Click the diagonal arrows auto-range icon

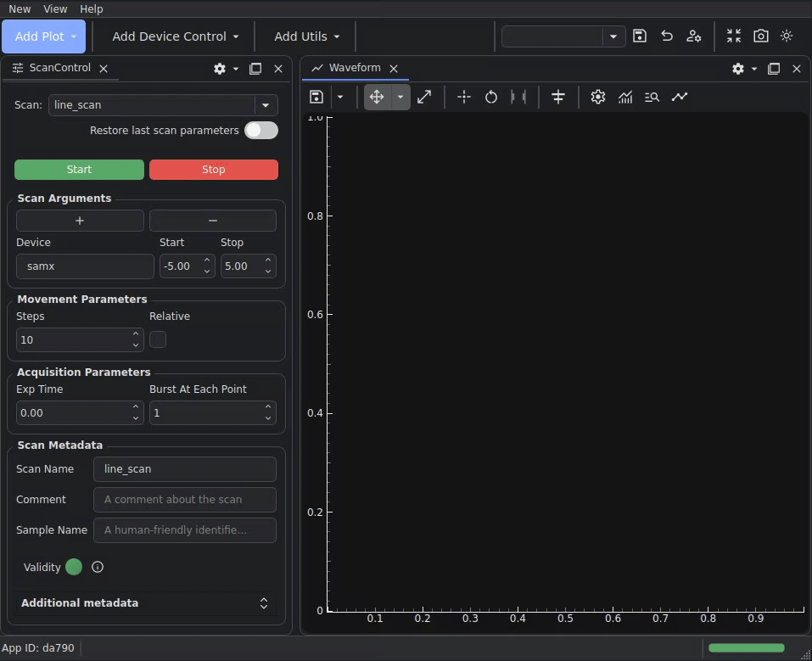coord(424,97)
